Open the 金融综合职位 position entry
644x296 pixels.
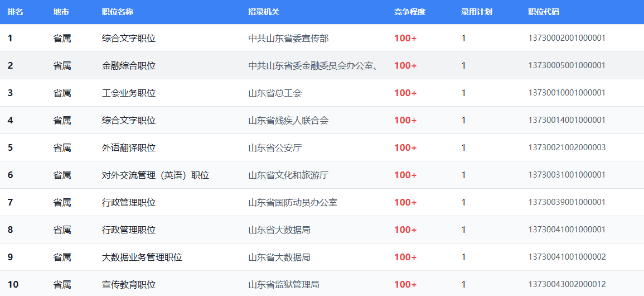pyautogui.click(x=129, y=66)
